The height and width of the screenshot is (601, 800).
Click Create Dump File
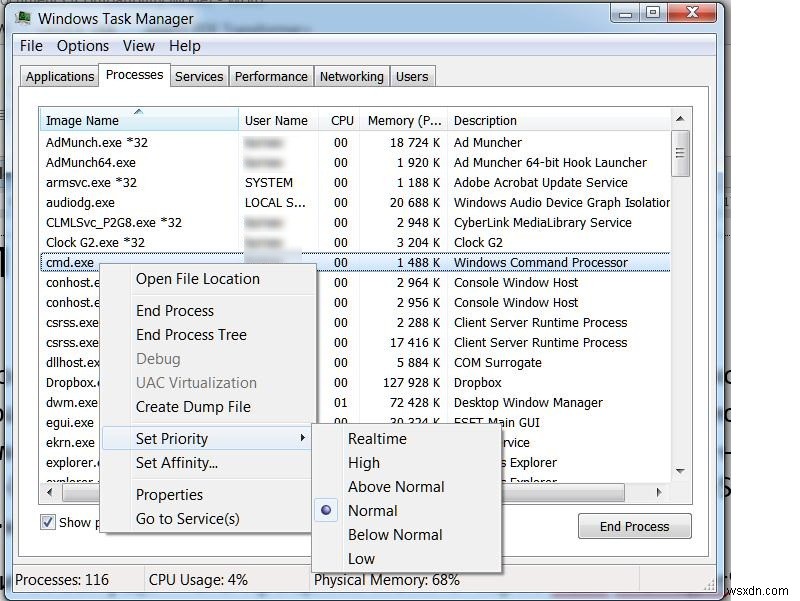(197, 407)
